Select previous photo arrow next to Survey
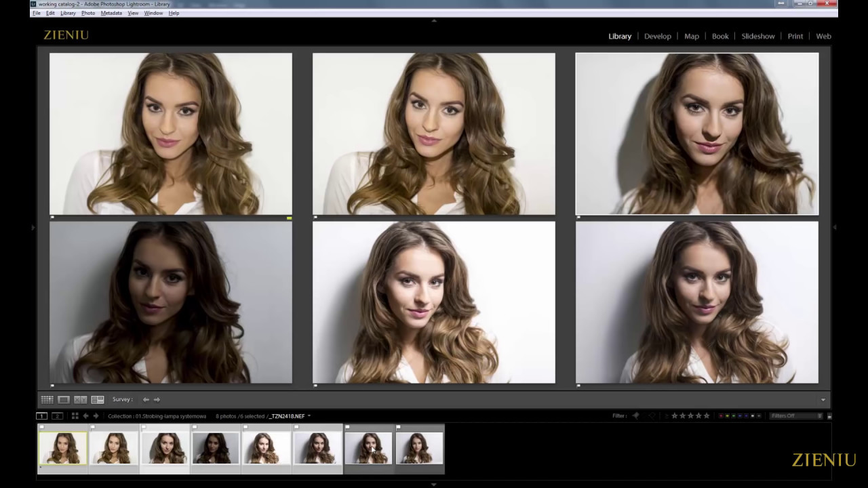This screenshot has height=488, width=868. [146, 400]
